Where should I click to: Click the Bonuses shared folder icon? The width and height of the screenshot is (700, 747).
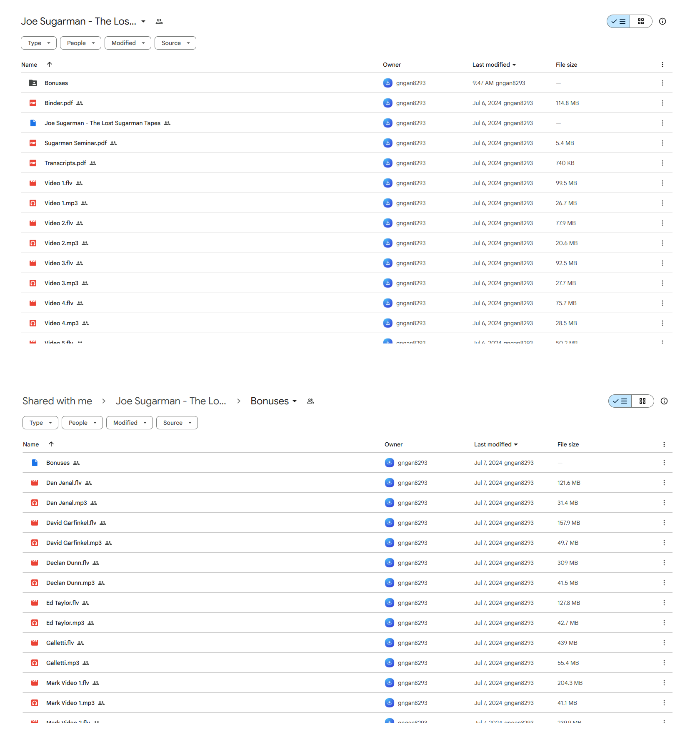click(33, 83)
